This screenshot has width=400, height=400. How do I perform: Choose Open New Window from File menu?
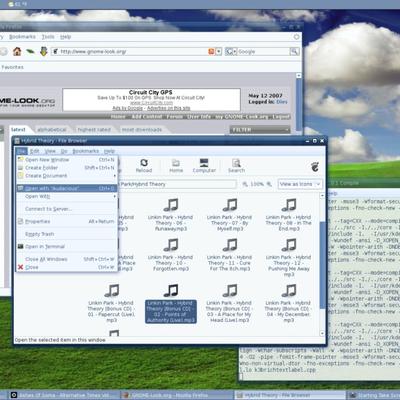[67, 160]
